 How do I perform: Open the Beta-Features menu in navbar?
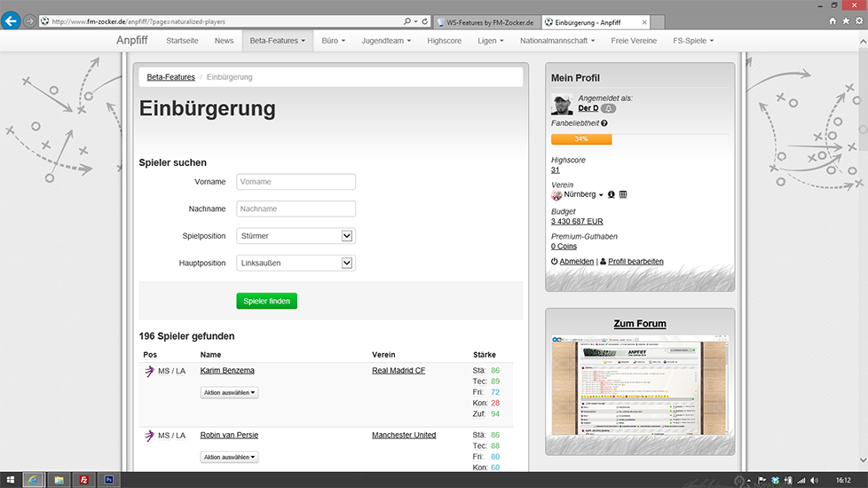[277, 41]
